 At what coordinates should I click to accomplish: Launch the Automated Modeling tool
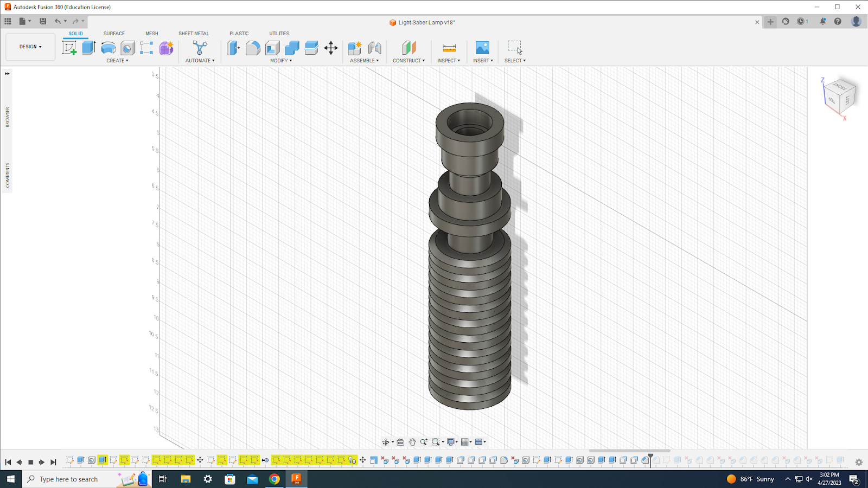pos(200,48)
